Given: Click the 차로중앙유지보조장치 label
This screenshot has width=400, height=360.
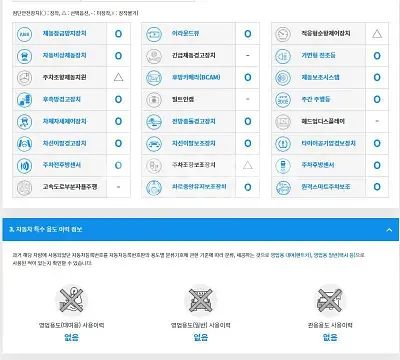Looking at the screenshot, I should (199, 187).
